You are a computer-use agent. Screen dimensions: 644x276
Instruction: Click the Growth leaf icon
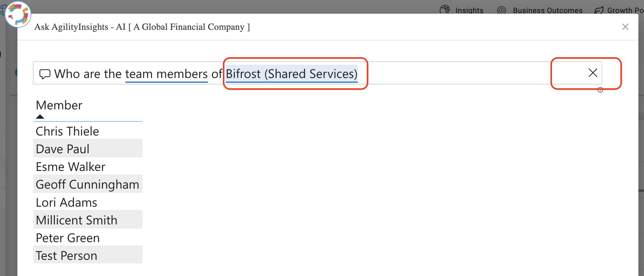(599, 10)
